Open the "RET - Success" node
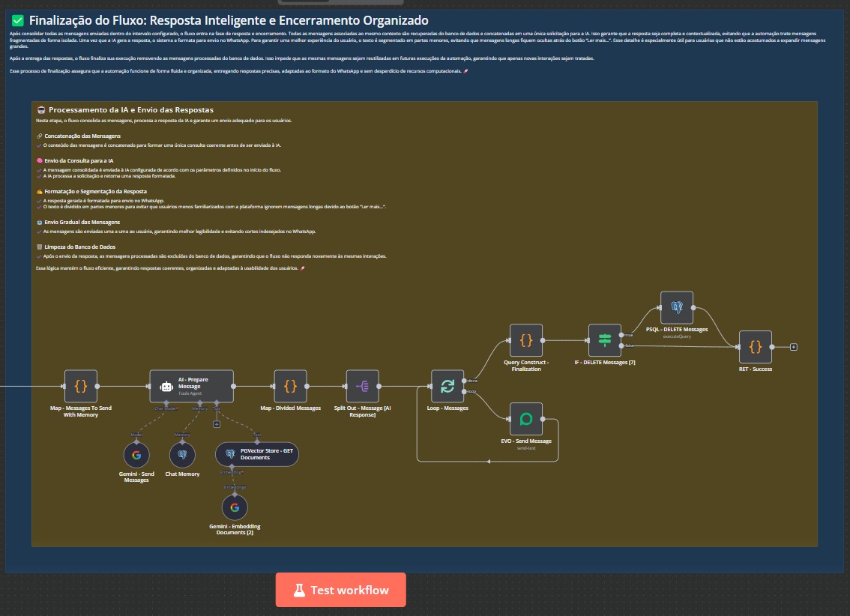 [x=756, y=347]
